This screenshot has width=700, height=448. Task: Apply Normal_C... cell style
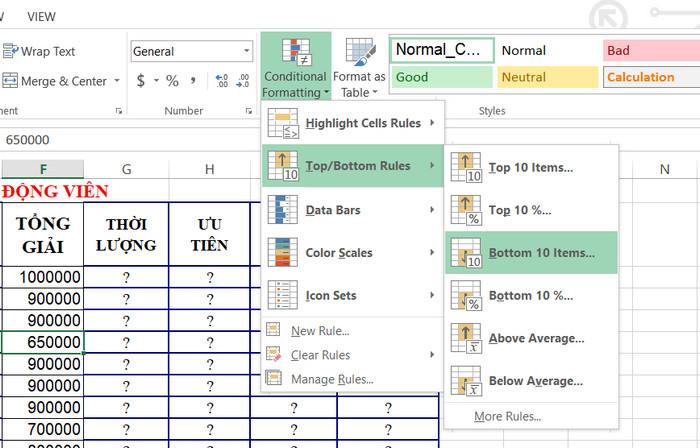[x=442, y=50]
